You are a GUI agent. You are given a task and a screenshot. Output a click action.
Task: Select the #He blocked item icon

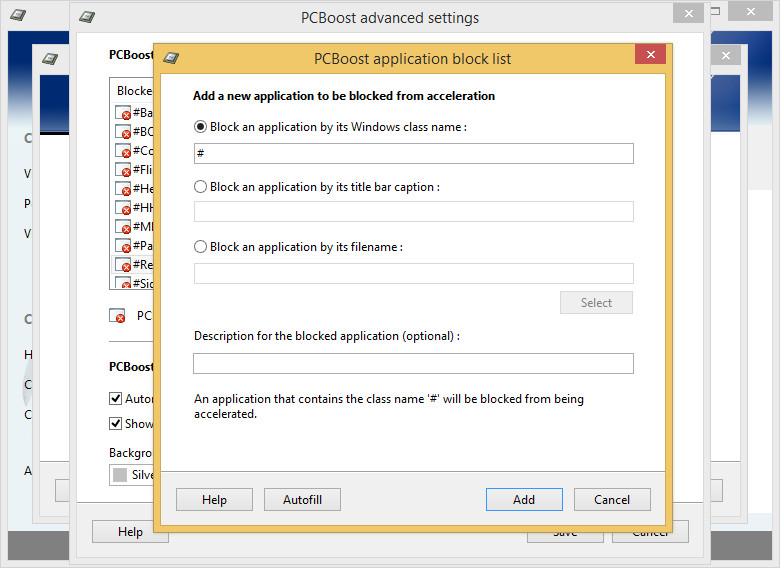pyautogui.click(x=123, y=189)
